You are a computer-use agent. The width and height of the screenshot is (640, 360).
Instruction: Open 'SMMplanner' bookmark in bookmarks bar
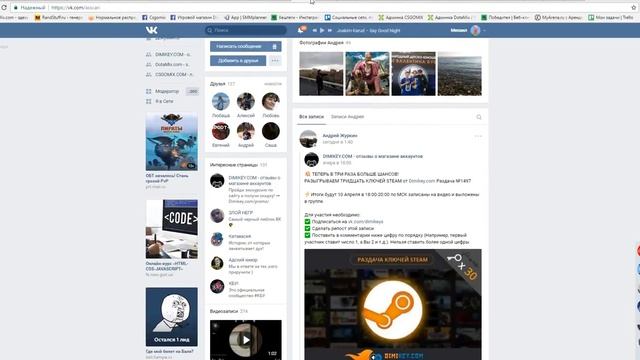[245, 18]
